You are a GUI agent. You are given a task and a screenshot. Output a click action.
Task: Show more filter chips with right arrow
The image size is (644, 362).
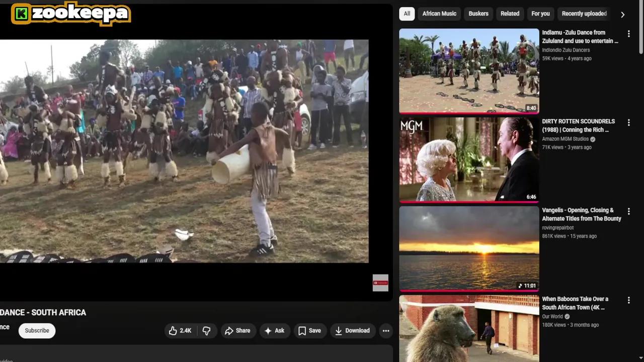point(622,14)
